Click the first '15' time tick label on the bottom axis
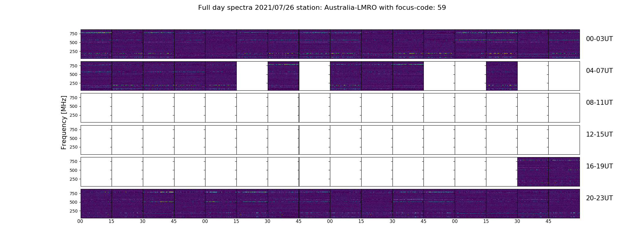Screen dimensions: 644x245 pos(111,221)
